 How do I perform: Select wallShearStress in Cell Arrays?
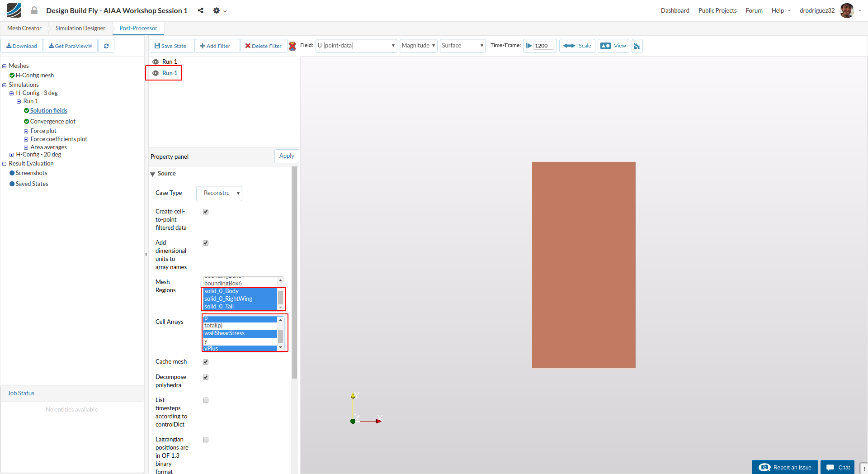(241, 334)
